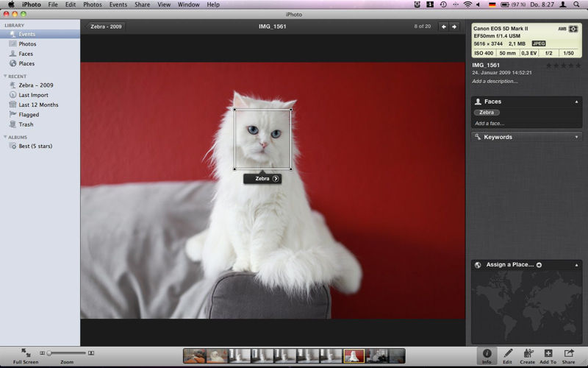
Task: Click Add a description field
Action: tap(495, 81)
